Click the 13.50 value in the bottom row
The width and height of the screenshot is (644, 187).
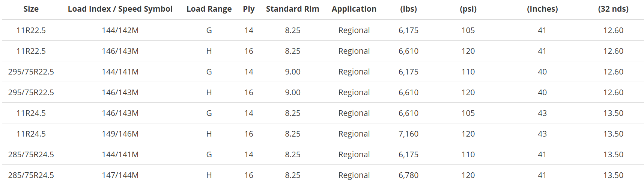point(613,175)
